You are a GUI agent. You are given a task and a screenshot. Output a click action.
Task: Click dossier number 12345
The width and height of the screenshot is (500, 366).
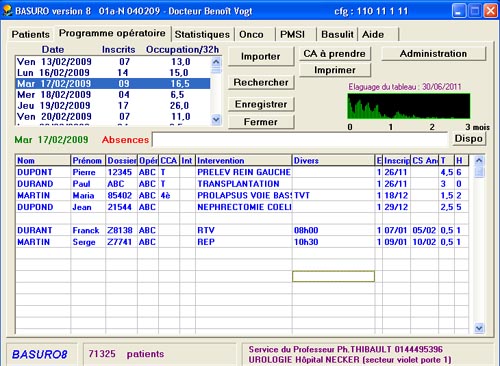[121, 172]
